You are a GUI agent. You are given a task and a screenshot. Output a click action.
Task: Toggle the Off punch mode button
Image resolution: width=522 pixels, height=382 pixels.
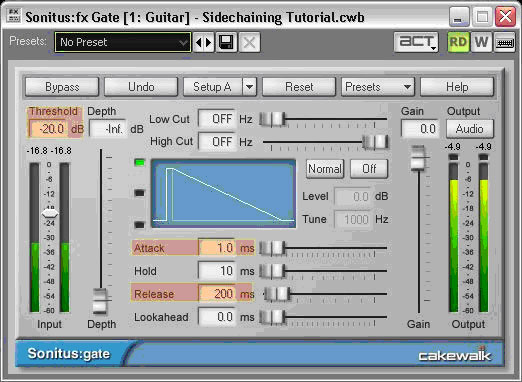(369, 169)
